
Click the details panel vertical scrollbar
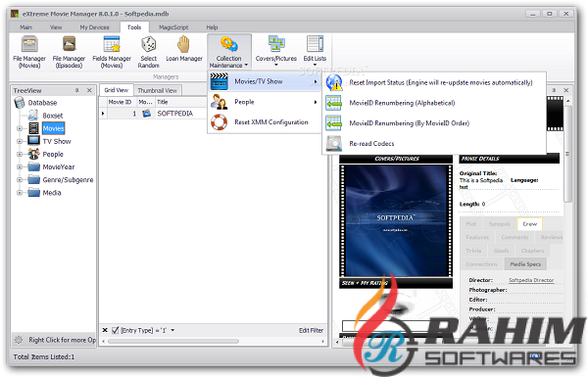point(568,154)
